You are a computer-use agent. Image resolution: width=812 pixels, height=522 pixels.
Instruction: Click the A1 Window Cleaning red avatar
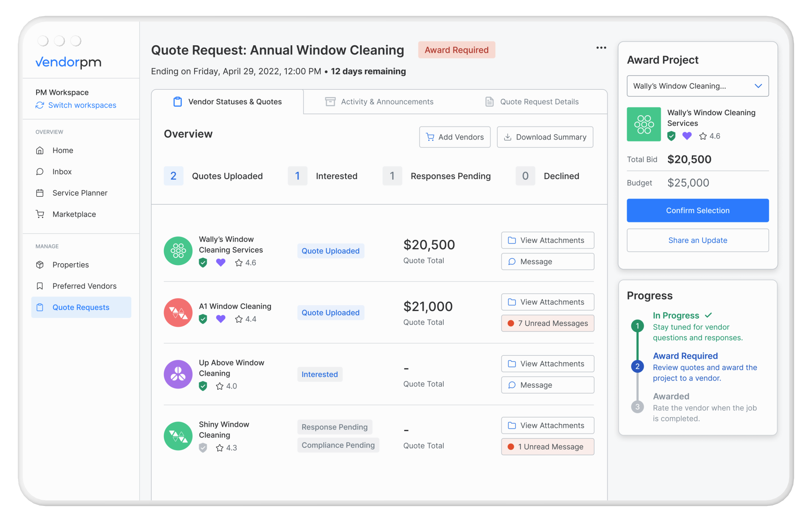point(178,313)
